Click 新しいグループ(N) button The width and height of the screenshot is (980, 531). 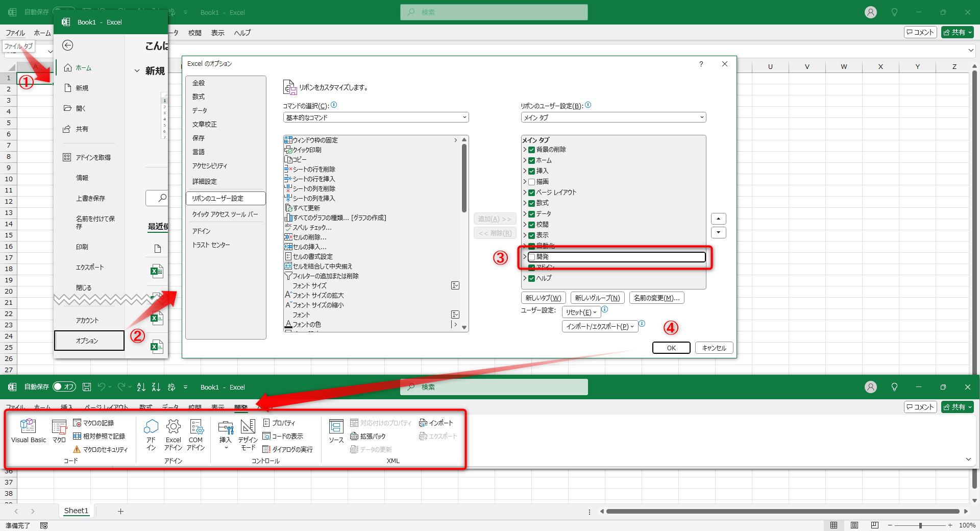click(597, 298)
